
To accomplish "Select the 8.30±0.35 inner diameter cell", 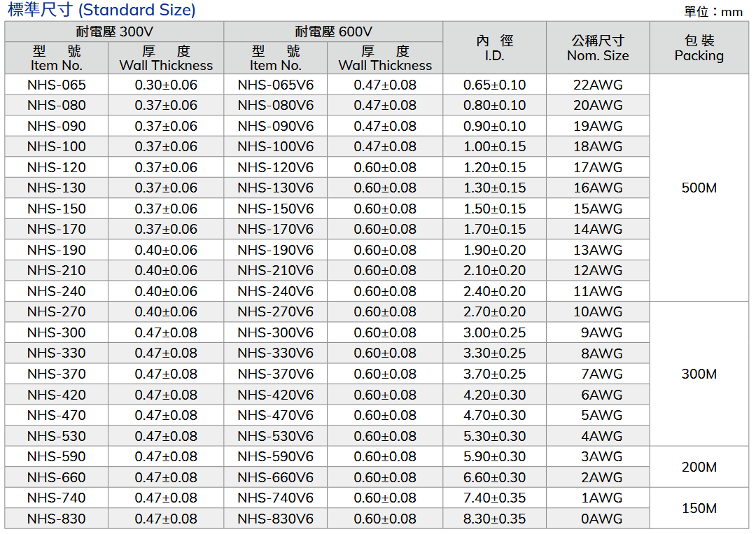I will [494, 519].
